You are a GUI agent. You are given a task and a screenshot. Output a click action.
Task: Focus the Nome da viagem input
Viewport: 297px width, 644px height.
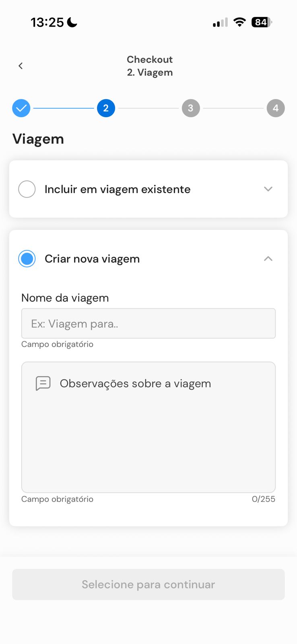148,324
